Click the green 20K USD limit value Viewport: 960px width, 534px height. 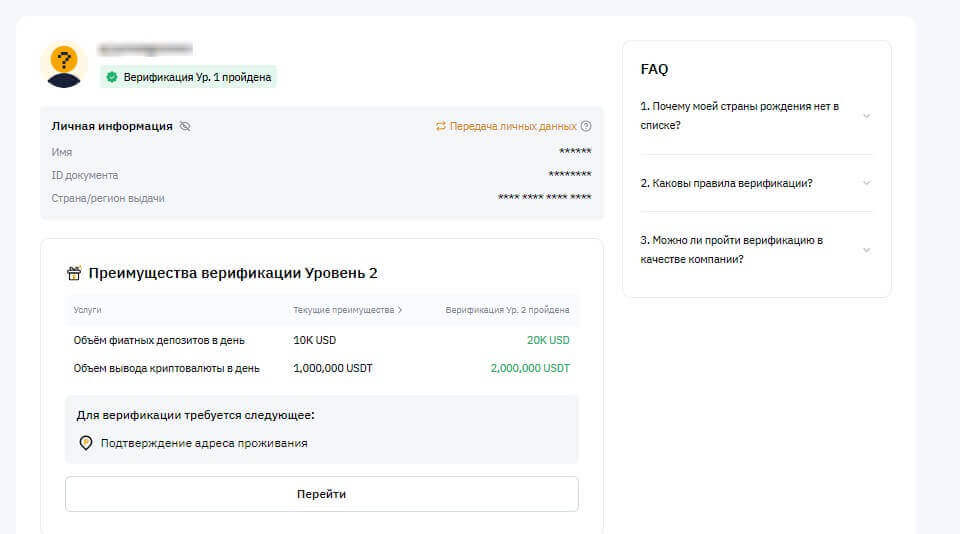(548, 340)
